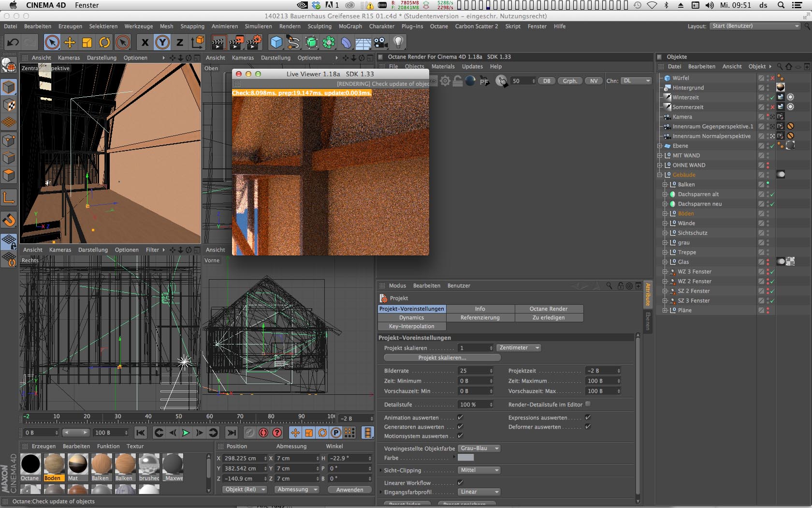Screen dimensions: 812x508
Task: Switch the coordinate system icon
Action: pyautogui.click(x=198, y=43)
